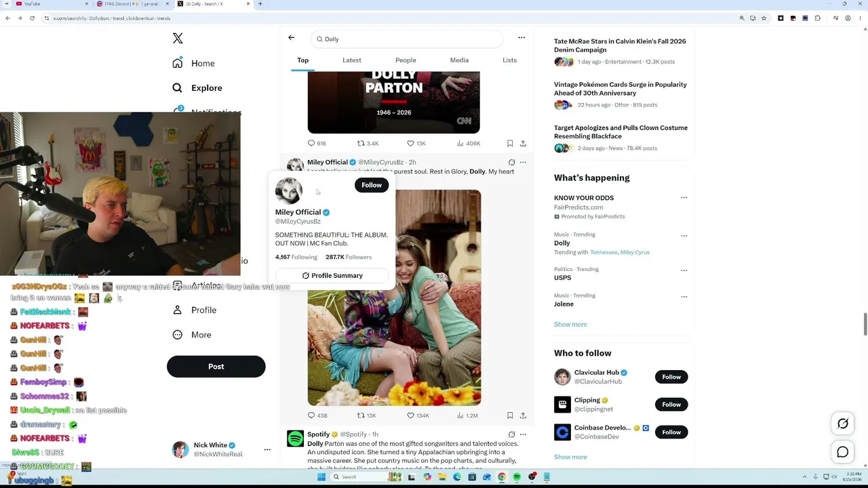Reply to the CNN Dolly Parton post
The width and height of the screenshot is (868, 488).
tap(317, 144)
